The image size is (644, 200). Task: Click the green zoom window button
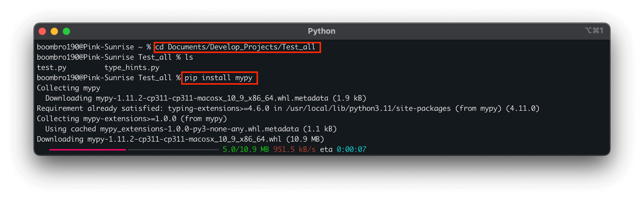pos(66,31)
